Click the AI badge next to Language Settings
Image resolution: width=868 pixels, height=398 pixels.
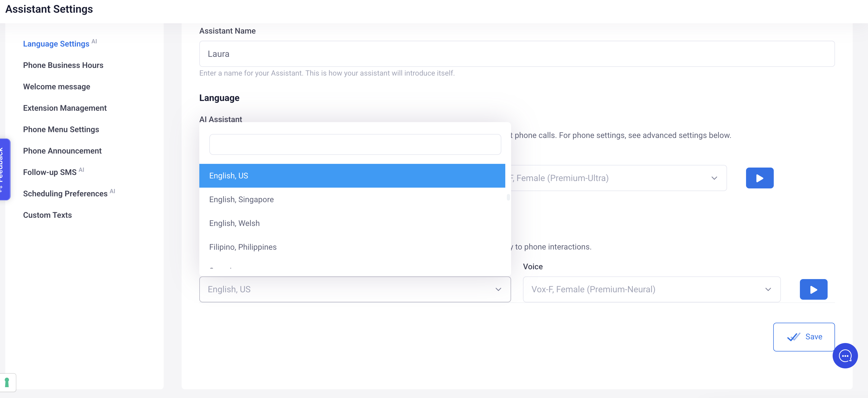[x=94, y=41]
